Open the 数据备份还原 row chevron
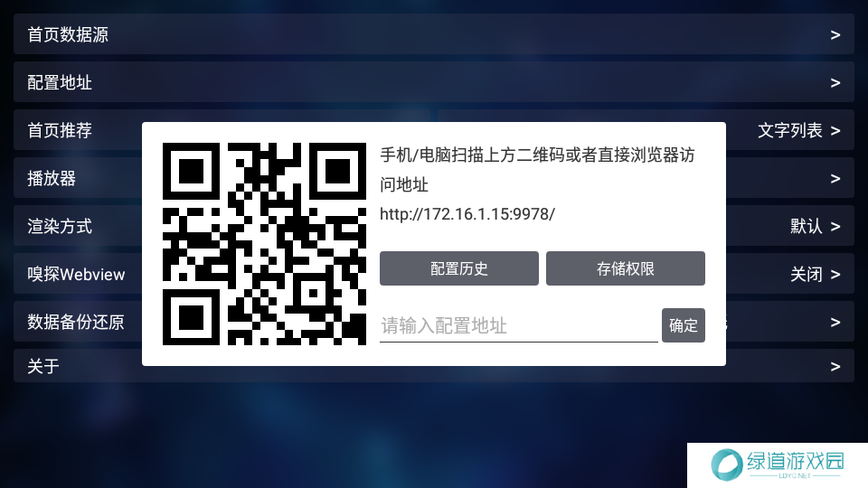This screenshot has height=488, width=868. pyautogui.click(x=835, y=322)
